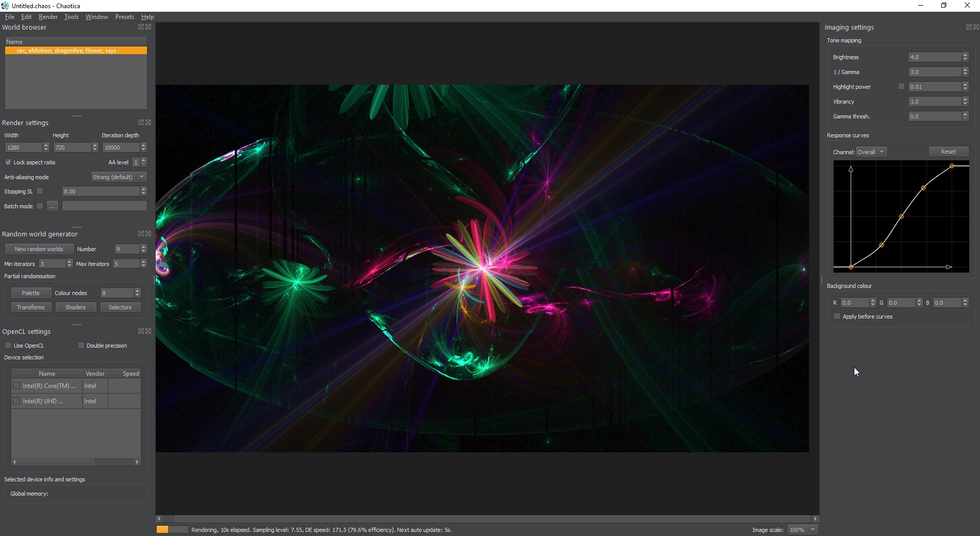Click the top response curve control point
The width and height of the screenshot is (980, 536).
pos(952,166)
